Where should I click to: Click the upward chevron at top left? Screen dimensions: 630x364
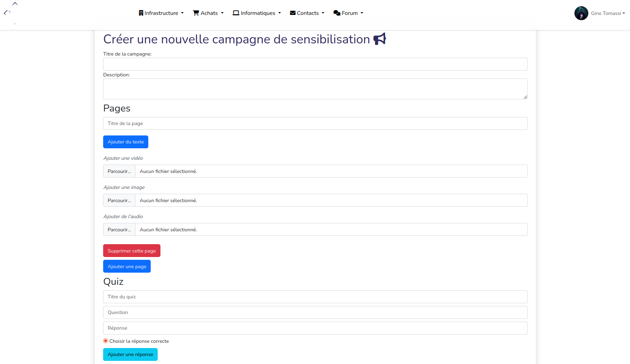pyautogui.click(x=15, y=3)
